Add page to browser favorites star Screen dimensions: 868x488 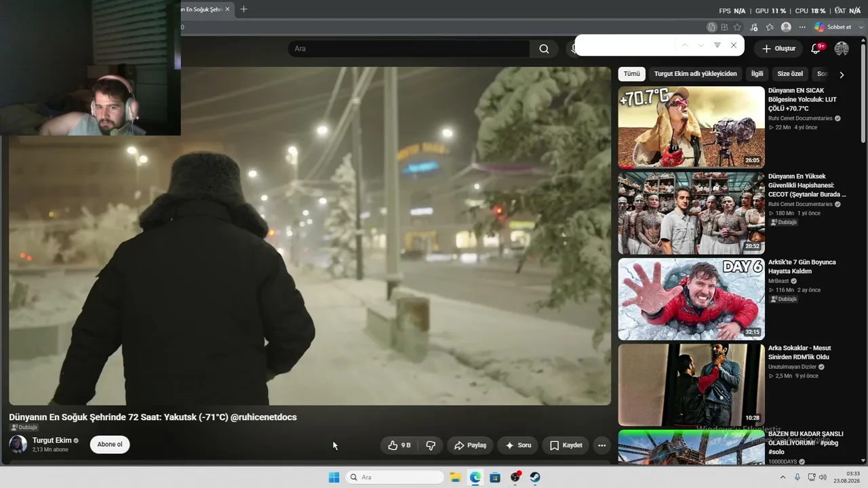[x=737, y=27]
